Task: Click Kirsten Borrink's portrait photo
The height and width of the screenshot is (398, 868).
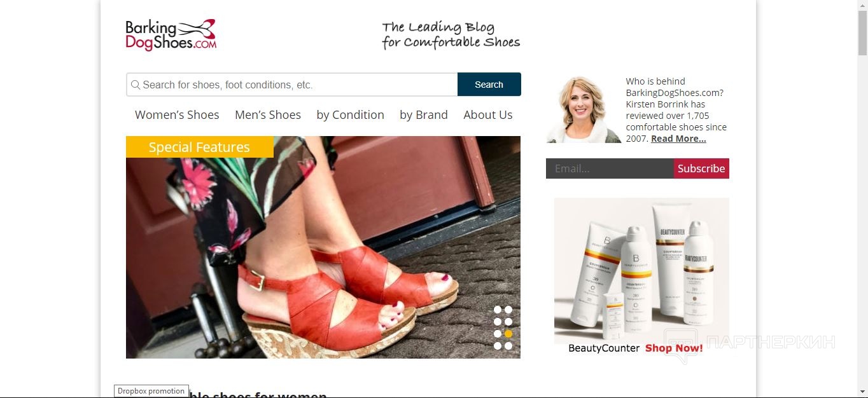Action: tap(584, 109)
